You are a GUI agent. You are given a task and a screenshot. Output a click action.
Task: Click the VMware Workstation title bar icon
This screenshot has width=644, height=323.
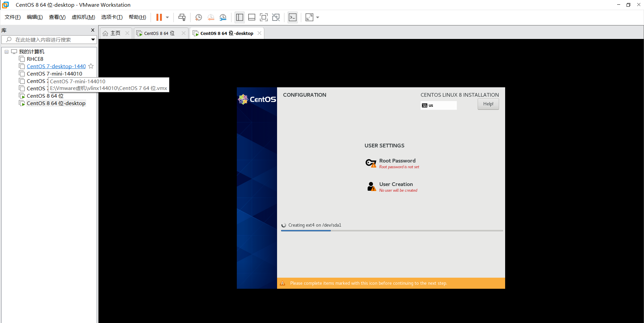5,5
